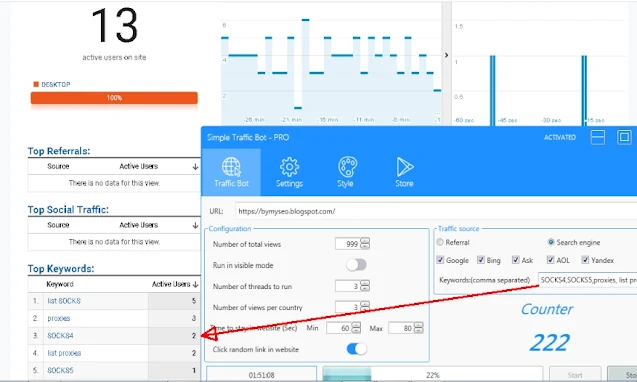Screen dimensions: 637x382
Task: Click the chevron arrow between the charts
Action: click(x=446, y=55)
